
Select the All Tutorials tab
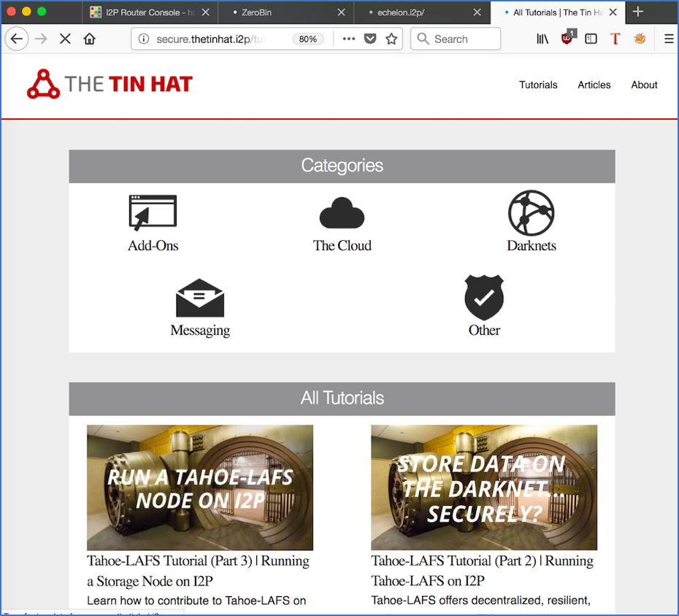coord(557,12)
